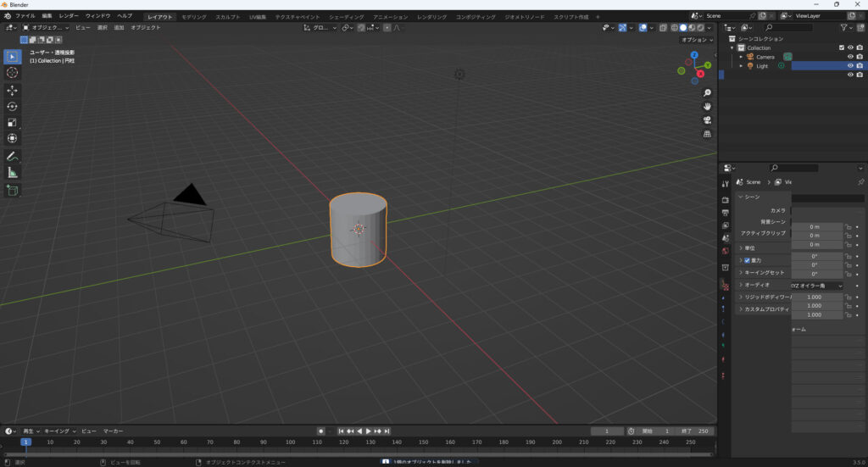Toggle camera view with camera icon
The height and width of the screenshot is (467, 868).
click(x=707, y=120)
